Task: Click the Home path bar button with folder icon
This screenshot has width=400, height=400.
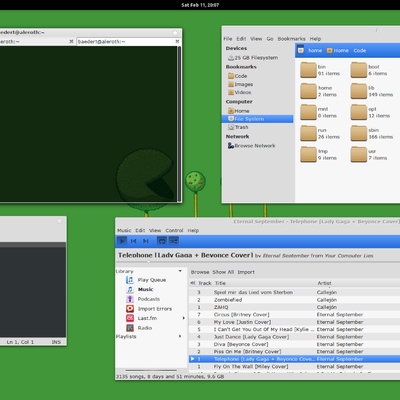Action: coord(337,50)
